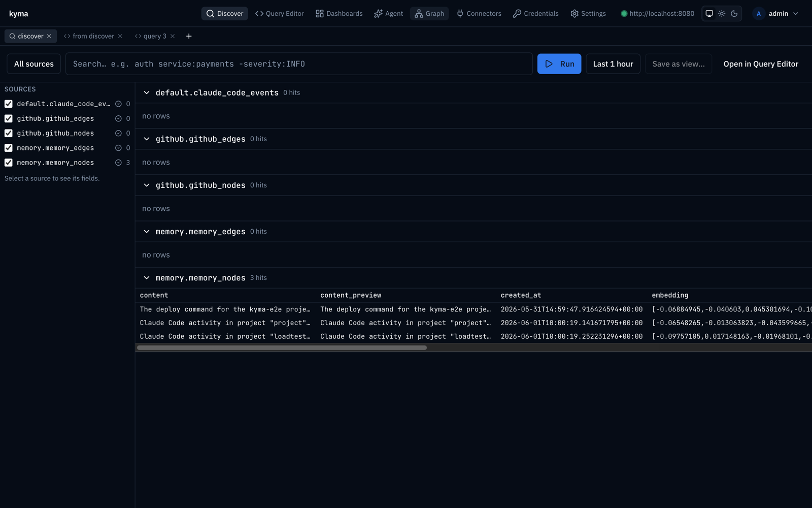Image resolution: width=812 pixels, height=508 pixels.
Task: Close the from discover tab
Action: [x=120, y=36]
